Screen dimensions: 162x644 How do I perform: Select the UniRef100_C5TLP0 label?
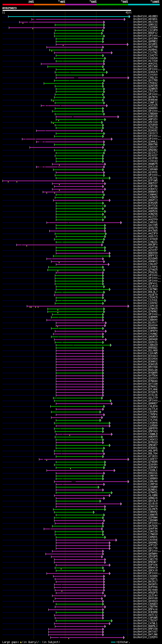tap(145, 92)
